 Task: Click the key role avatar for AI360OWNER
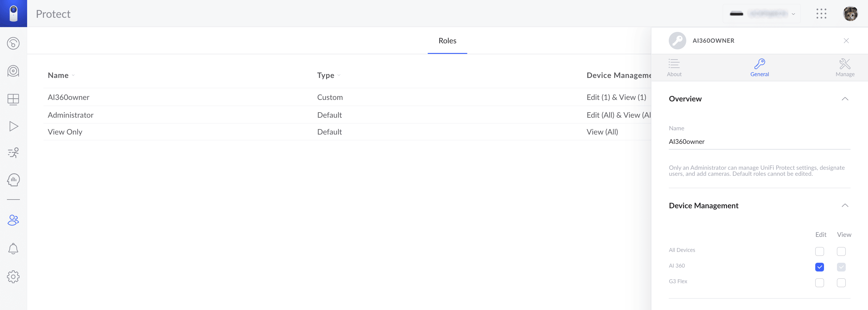point(677,41)
